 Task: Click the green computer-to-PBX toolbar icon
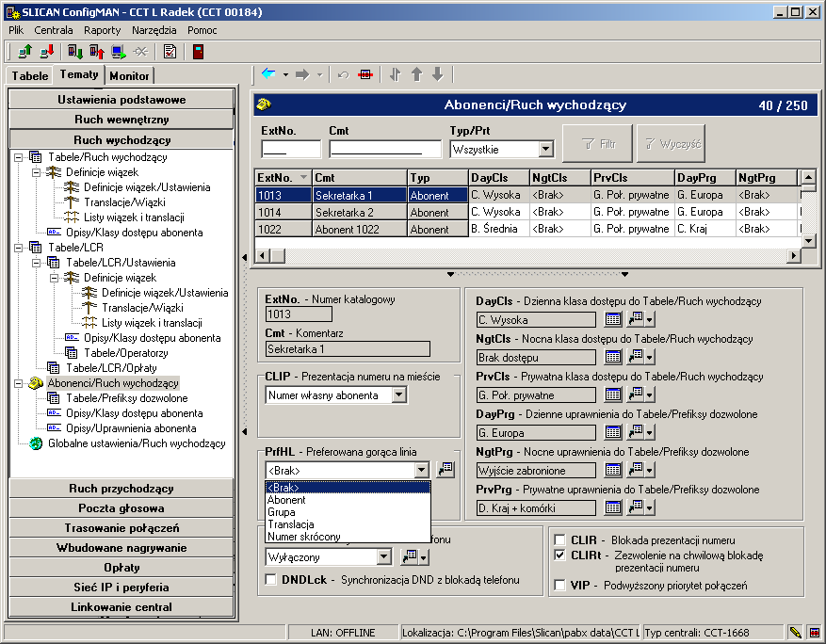pyautogui.click(x=119, y=52)
